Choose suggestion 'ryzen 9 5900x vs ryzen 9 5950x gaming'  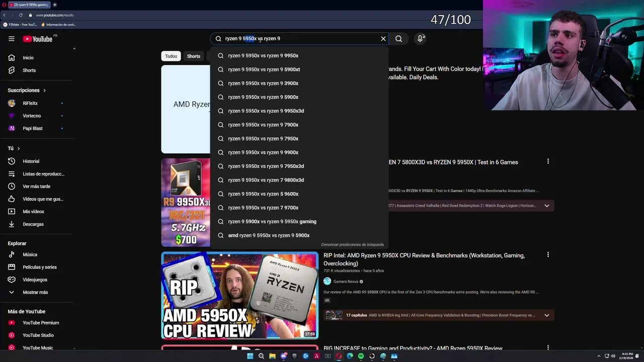[x=299, y=222]
